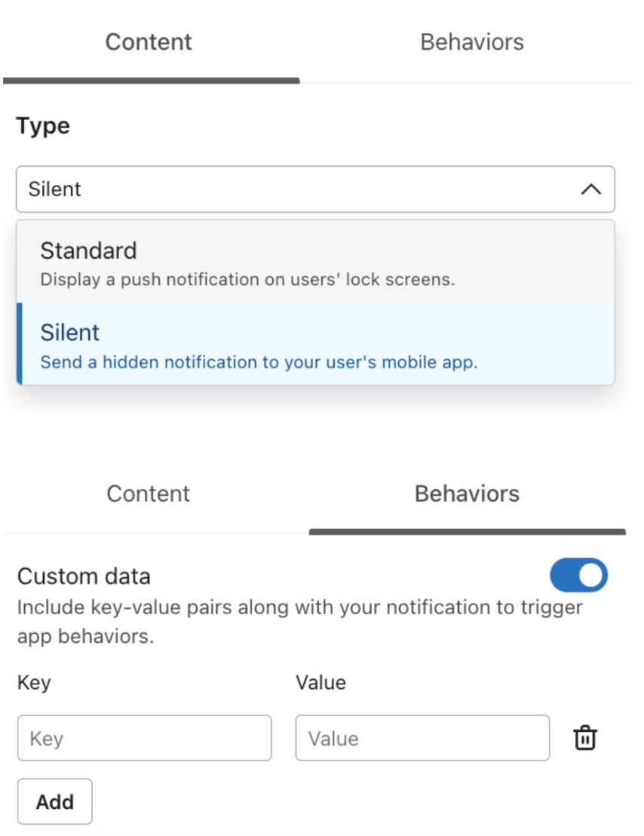
Task: Turn off the Custom data toggle
Action: (x=578, y=576)
